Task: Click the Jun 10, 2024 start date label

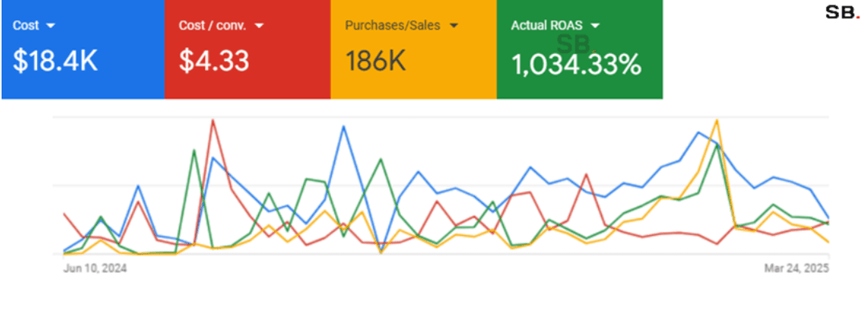Action: tap(95, 270)
